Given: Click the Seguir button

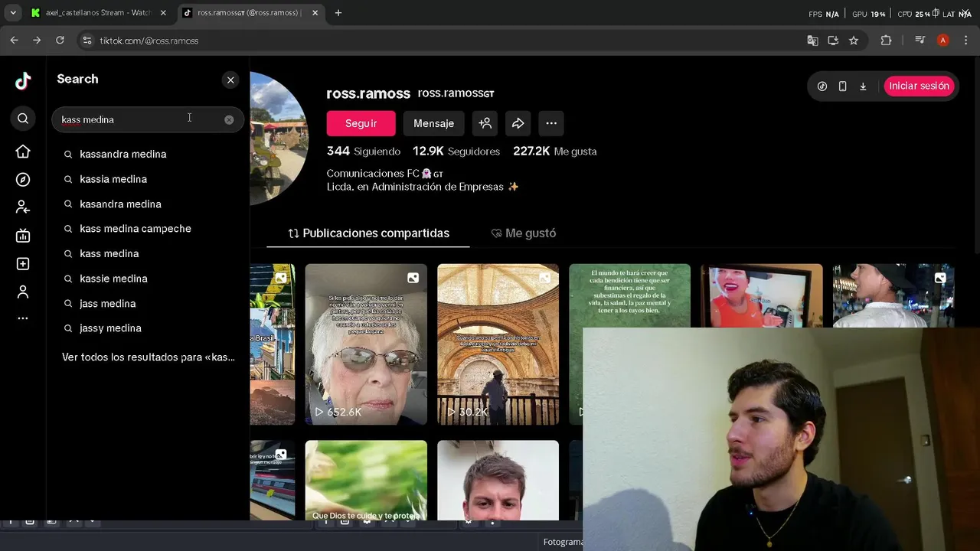Looking at the screenshot, I should [x=361, y=123].
